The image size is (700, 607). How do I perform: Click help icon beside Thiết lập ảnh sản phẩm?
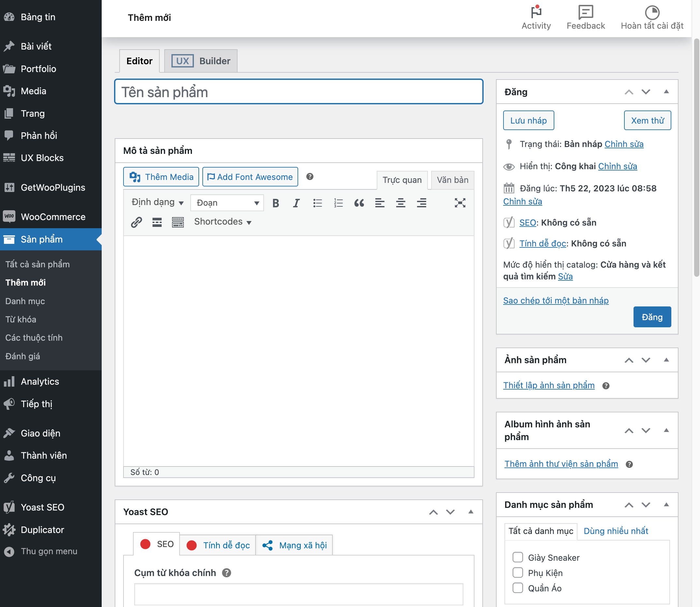tap(606, 386)
